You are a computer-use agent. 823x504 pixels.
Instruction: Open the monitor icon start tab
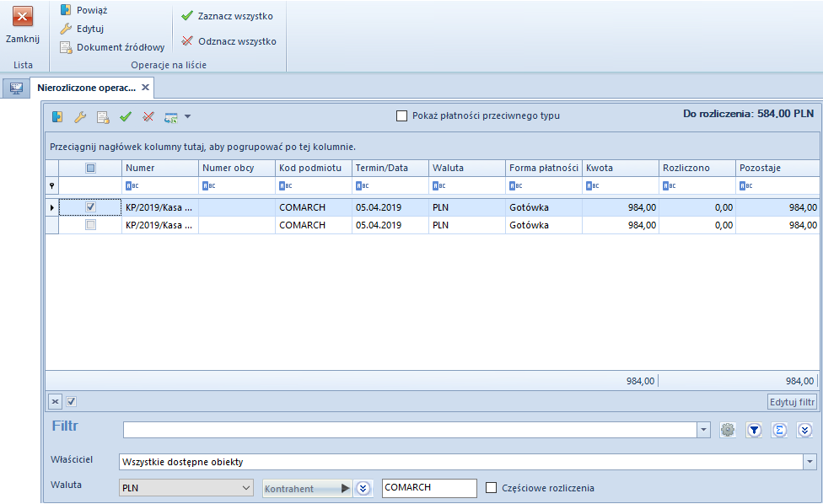point(16,88)
